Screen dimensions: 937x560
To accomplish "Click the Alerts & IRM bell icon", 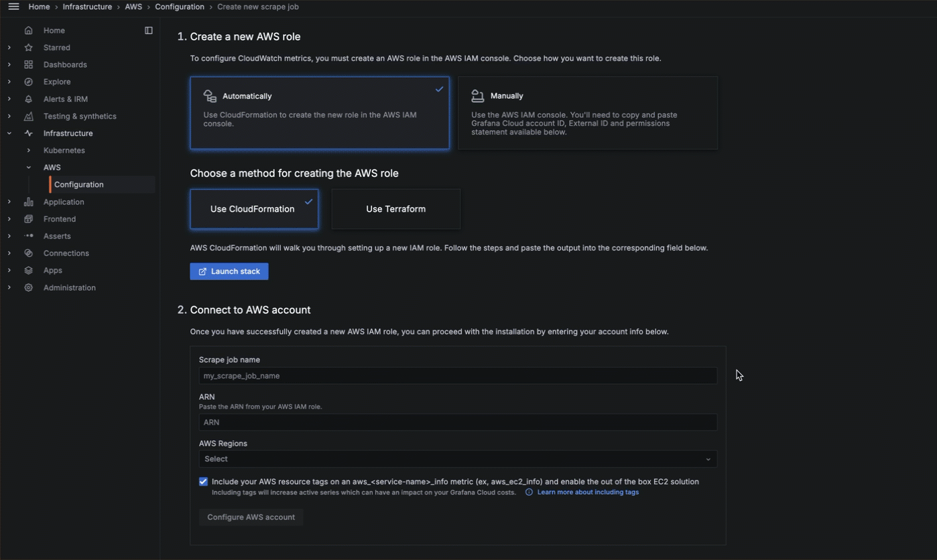I will click(x=28, y=98).
